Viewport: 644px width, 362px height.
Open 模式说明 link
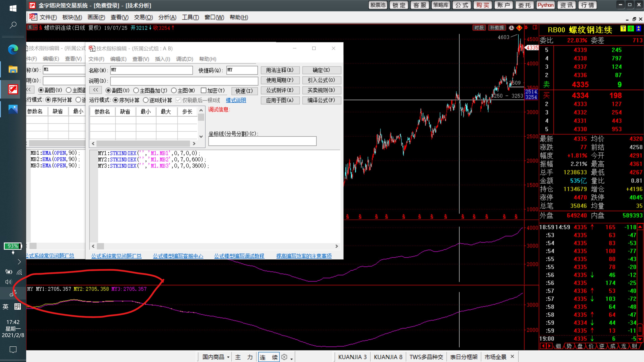pyautogui.click(x=236, y=100)
